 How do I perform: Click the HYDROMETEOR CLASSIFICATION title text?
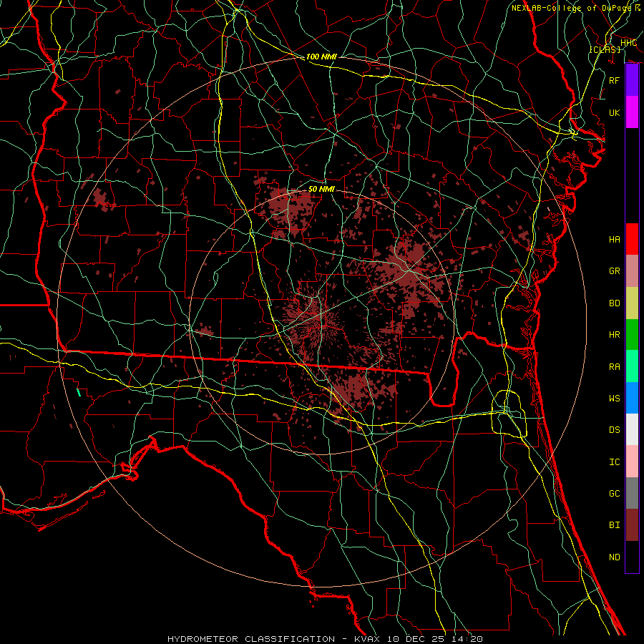click(x=251, y=639)
